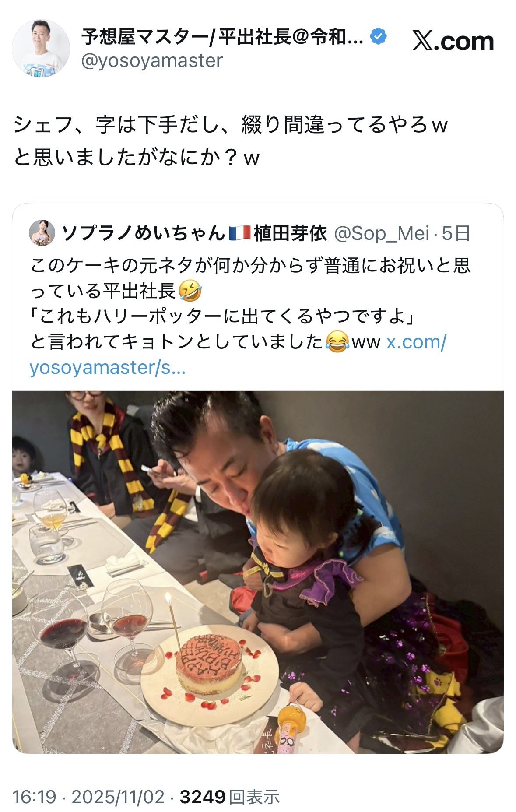Click the display name 予想屋マスター/平出社長
516x812 pixels.
pos(222,37)
